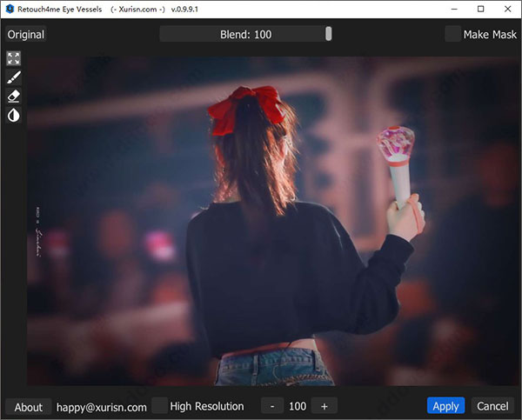Image resolution: width=522 pixels, height=420 pixels.
Task: Enable the Make Mask checkbox
Action: pos(452,34)
